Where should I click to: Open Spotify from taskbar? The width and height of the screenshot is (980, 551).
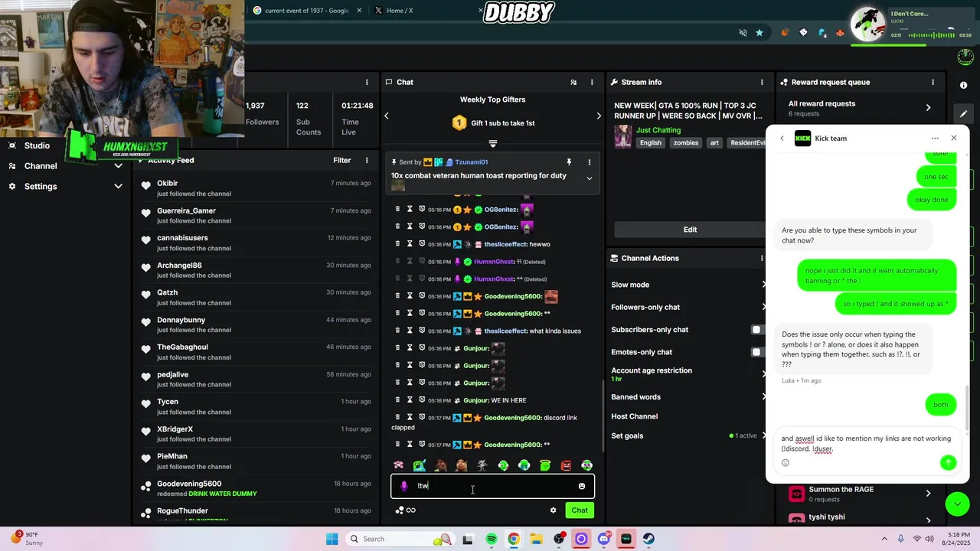click(x=492, y=539)
